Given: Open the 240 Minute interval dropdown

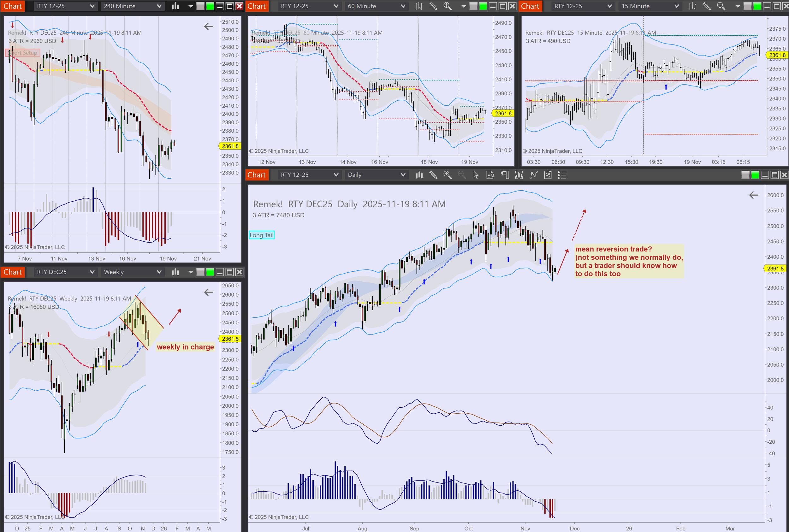Looking at the screenshot, I should coord(132,6).
